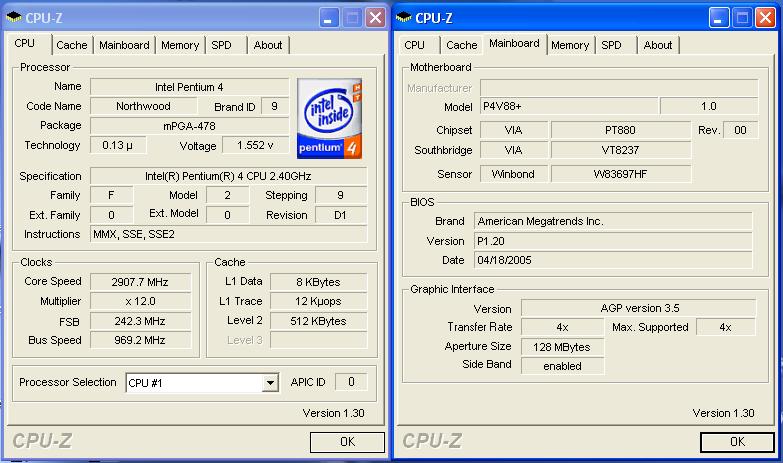The height and width of the screenshot is (463, 783).
Task: Click CPU-Z chip icon in right window title bar
Action: (403, 18)
